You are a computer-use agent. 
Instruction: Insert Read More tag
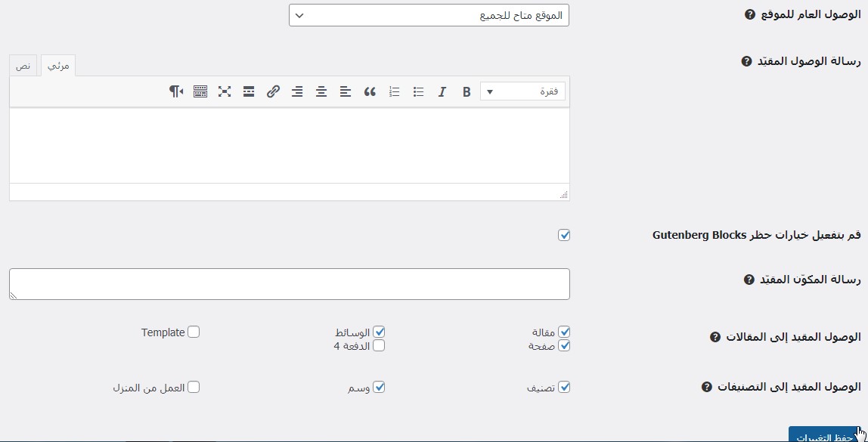click(x=249, y=91)
